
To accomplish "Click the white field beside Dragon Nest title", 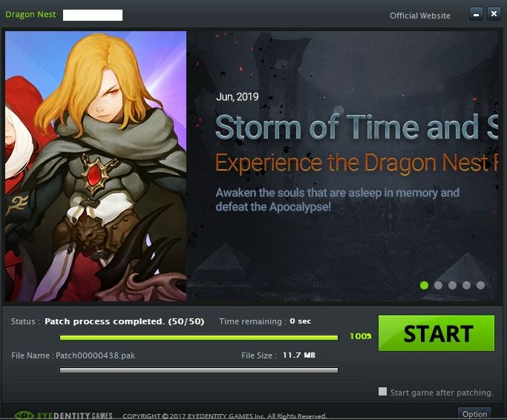I will pos(93,15).
